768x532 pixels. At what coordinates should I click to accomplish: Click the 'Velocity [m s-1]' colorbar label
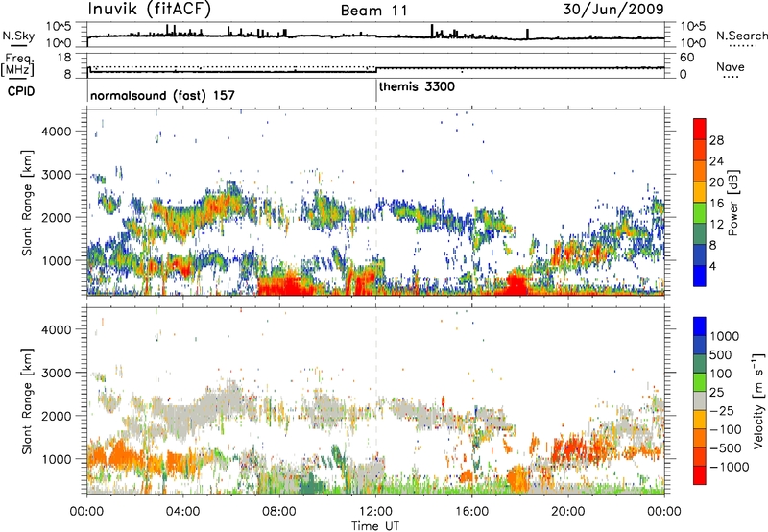point(758,400)
